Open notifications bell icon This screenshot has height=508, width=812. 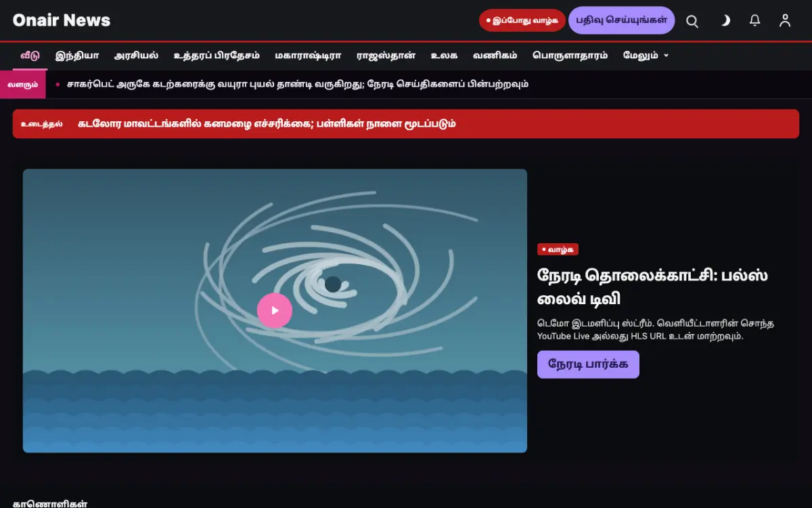755,21
